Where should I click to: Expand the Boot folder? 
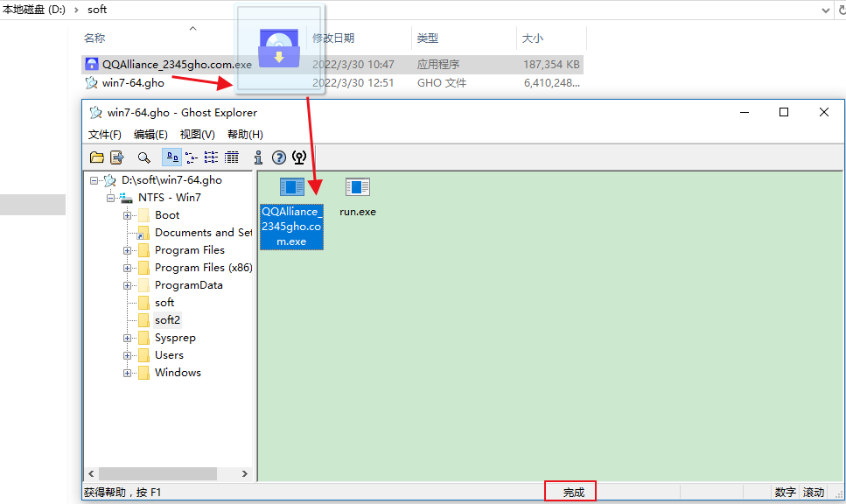[x=128, y=215]
